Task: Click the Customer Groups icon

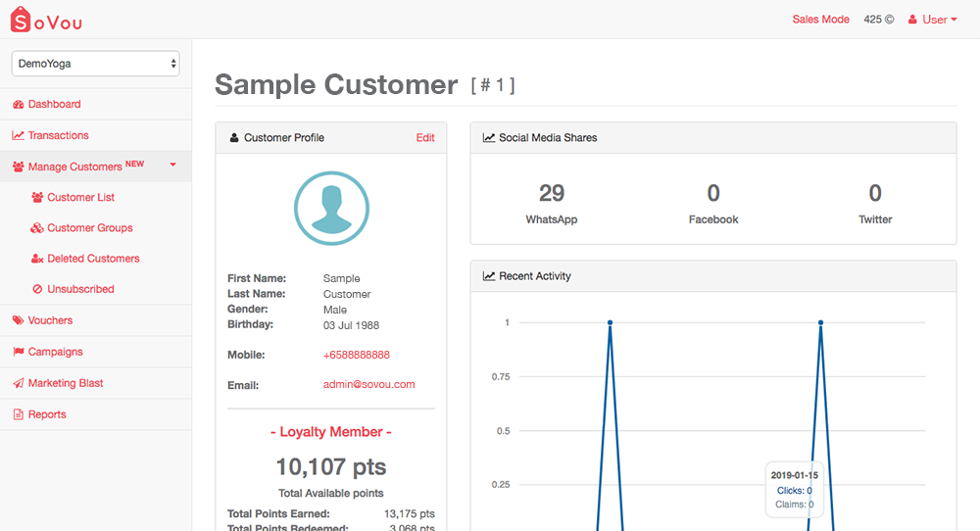Action: point(37,228)
